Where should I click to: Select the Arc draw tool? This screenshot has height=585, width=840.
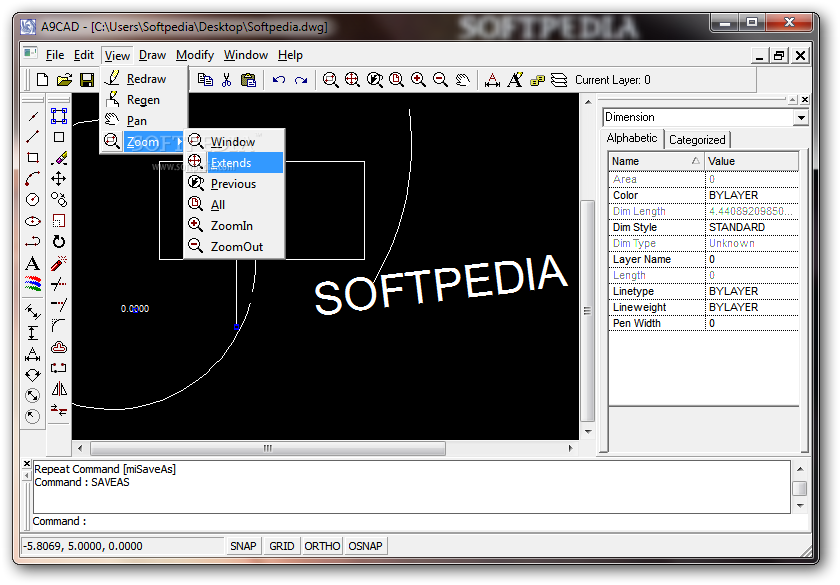(33, 178)
